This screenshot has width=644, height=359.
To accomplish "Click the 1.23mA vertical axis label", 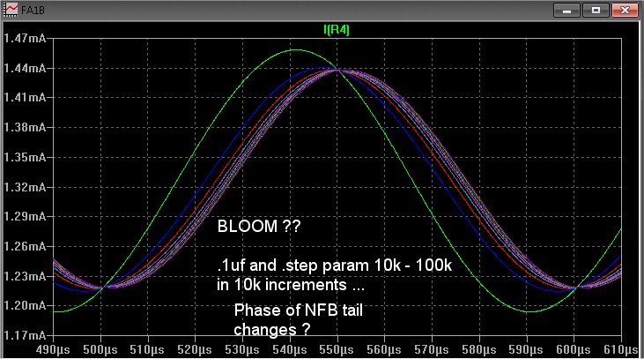I will tap(25, 276).
